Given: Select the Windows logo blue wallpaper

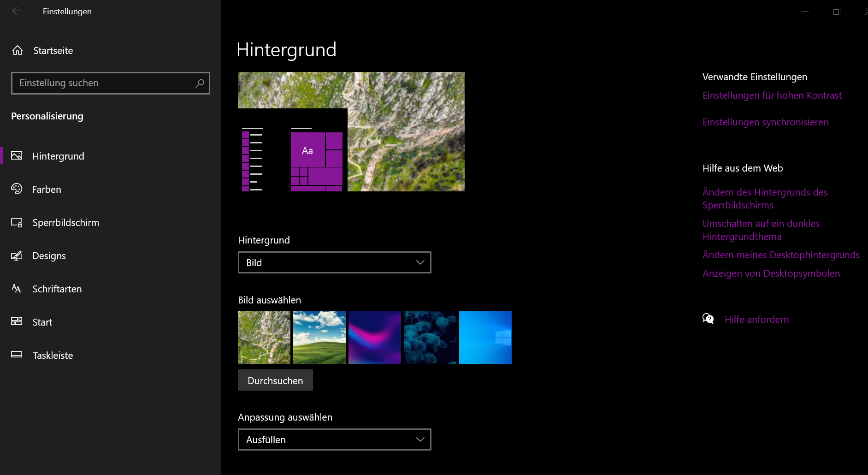Looking at the screenshot, I should click(x=485, y=338).
